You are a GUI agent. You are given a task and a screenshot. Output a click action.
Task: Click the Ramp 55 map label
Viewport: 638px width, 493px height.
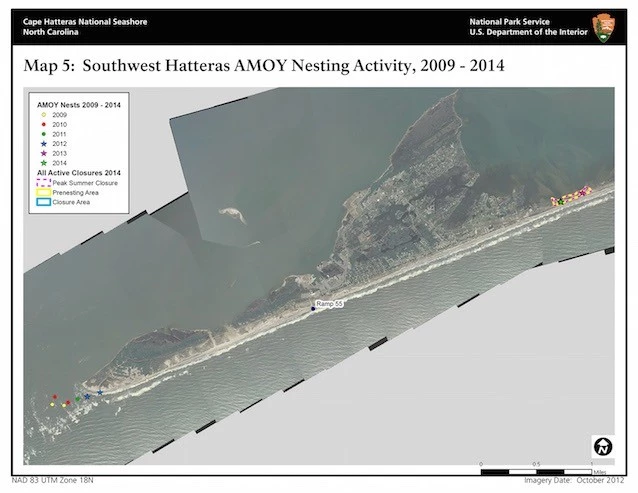click(329, 303)
